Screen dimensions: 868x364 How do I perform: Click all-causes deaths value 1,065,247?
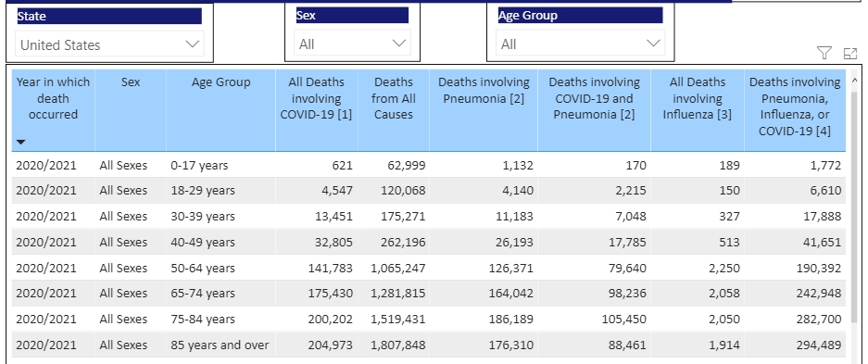pyautogui.click(x=398, y=269)
